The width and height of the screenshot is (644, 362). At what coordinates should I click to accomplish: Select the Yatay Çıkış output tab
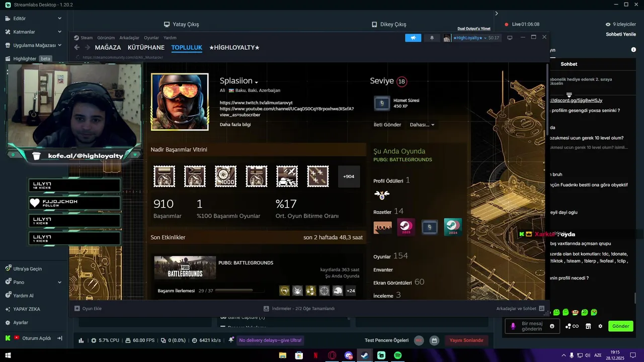181,24
